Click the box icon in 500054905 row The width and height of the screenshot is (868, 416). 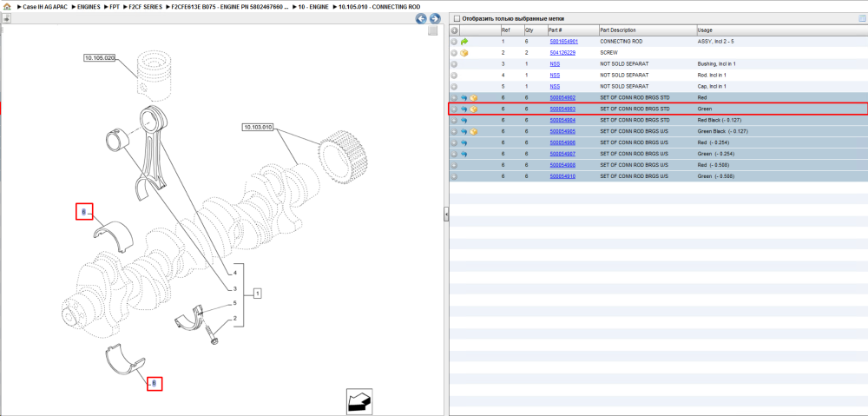[x=474, y=131]
